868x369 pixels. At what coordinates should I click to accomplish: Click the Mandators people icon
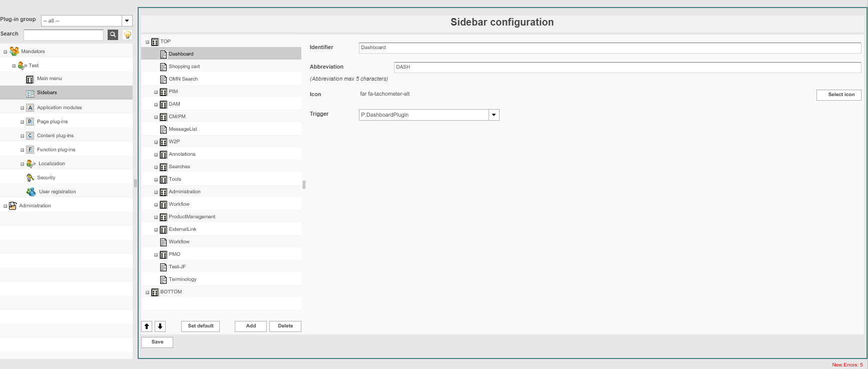15,51
